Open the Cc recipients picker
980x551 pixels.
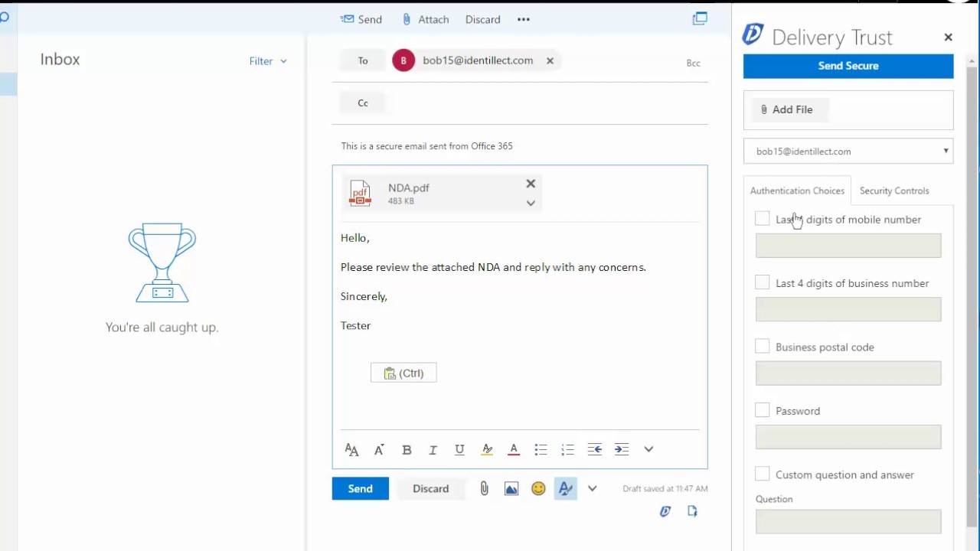(x=363, y=103)
